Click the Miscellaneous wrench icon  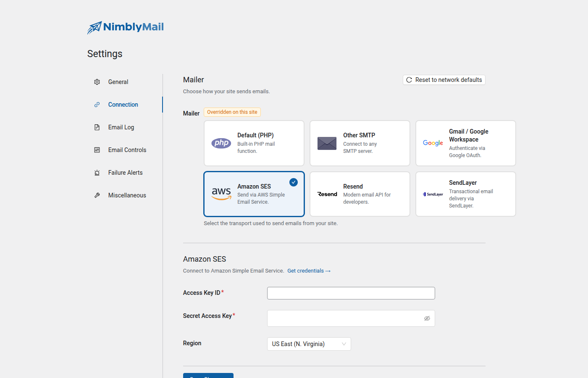97,195
